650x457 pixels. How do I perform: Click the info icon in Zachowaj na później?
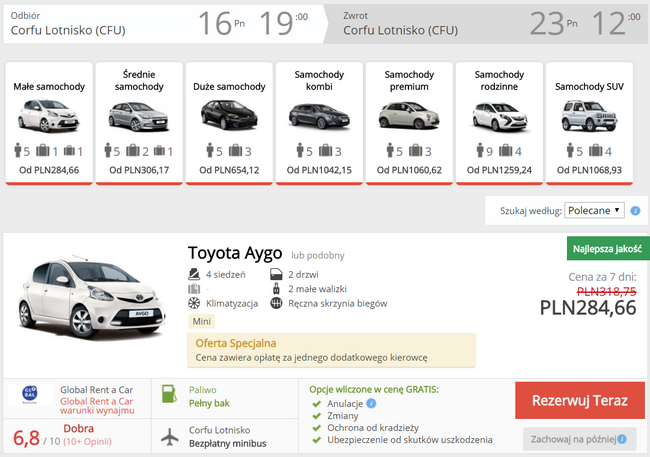click(x=622, y=439)
